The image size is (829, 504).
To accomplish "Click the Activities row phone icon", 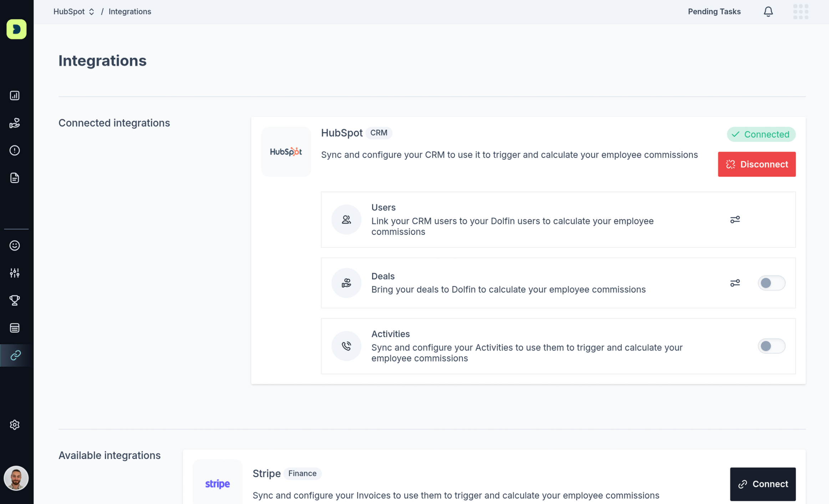I will pyautogui.click(x=346, y=346).
